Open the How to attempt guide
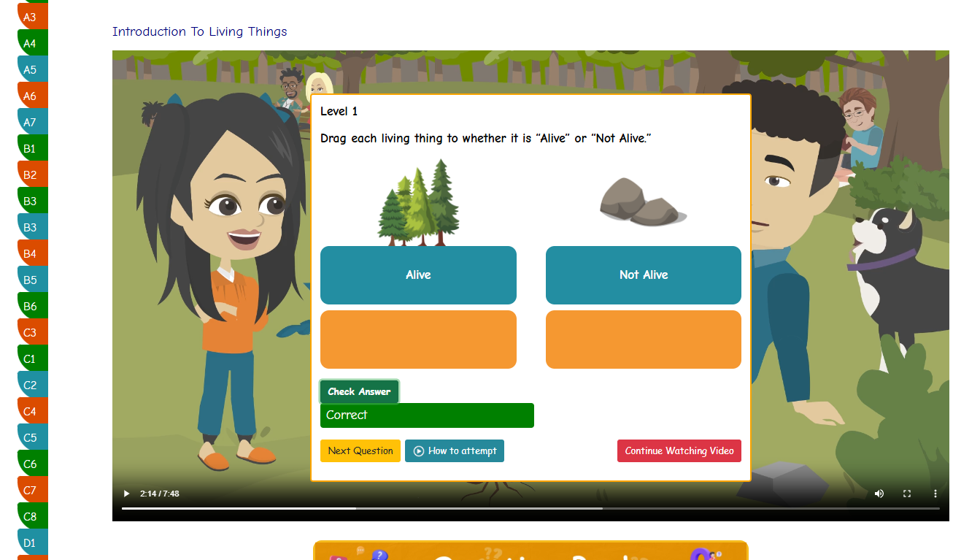This screenshot has width=980, height=560. [455, 451]
